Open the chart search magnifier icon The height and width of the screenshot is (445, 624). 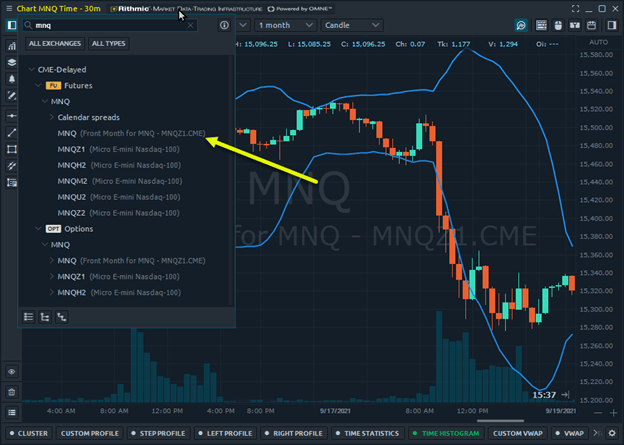[521, 25]
